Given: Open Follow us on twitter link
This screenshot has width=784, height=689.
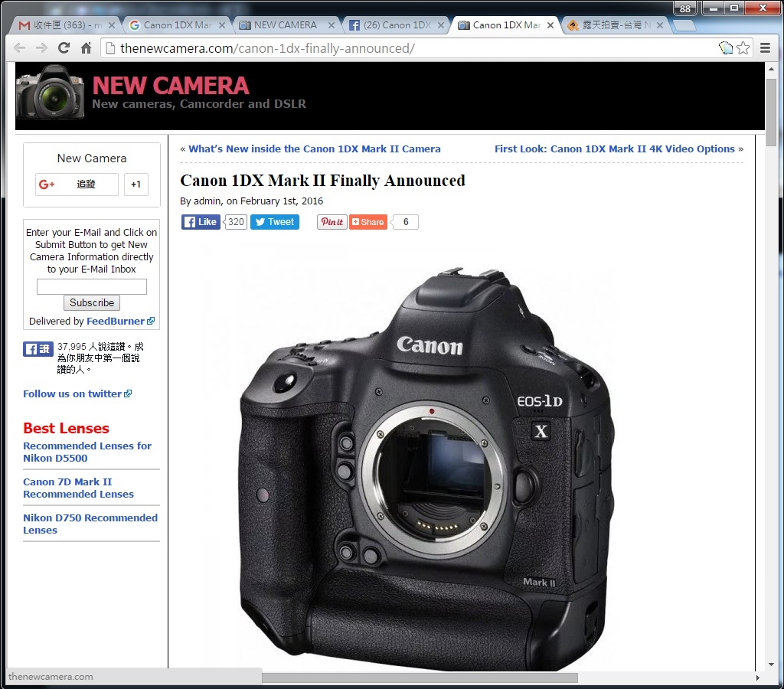Looking at the screenshot, I should (77, 393).
